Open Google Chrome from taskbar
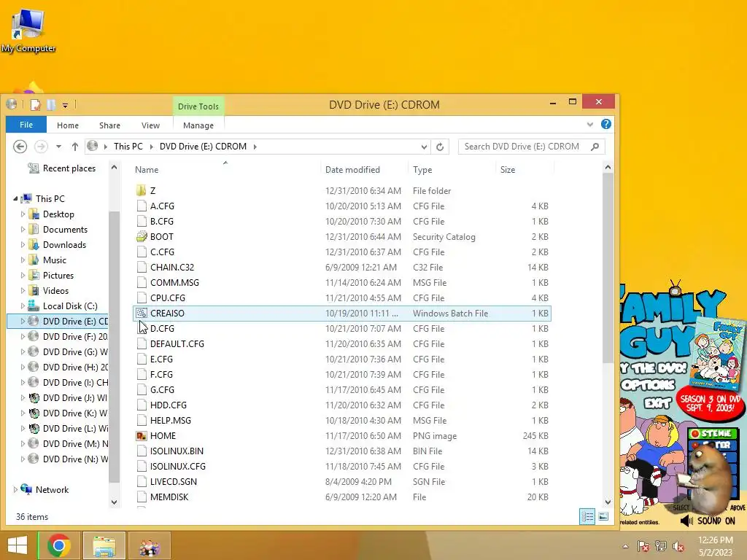747x560 pixels. (59, 545)
